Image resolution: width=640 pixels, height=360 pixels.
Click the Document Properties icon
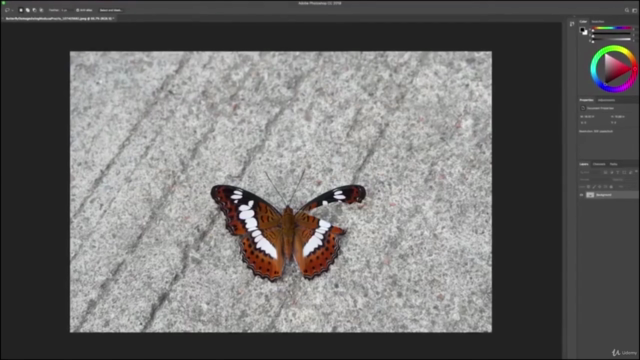583,108
